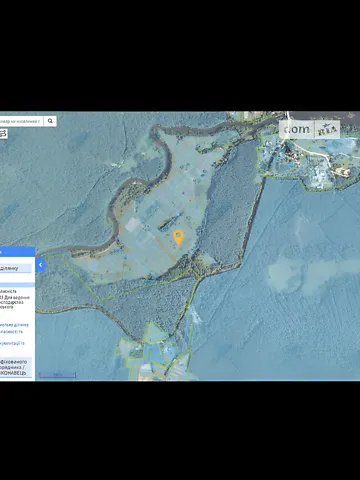This screenshot has width=360, height=480.
Task: Click the 'ВИКОНАВЕЦЬ' button at panel bottom
Action: coord(16,368)
